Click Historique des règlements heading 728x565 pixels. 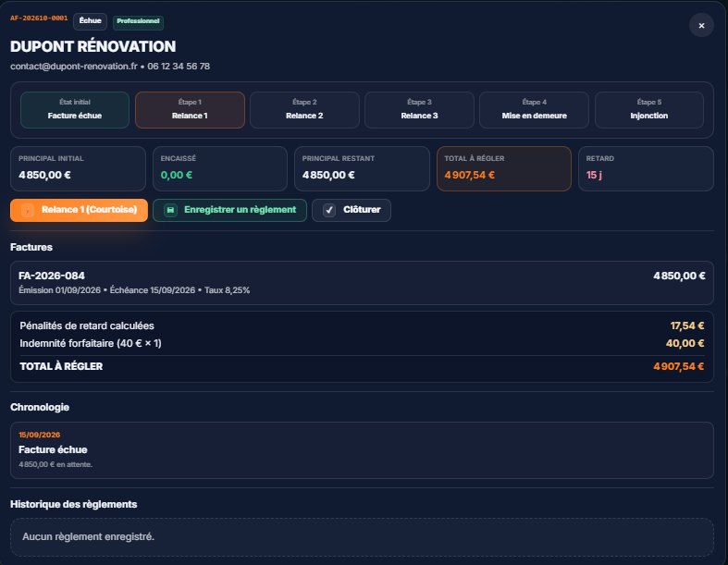[x=74, y=505]
